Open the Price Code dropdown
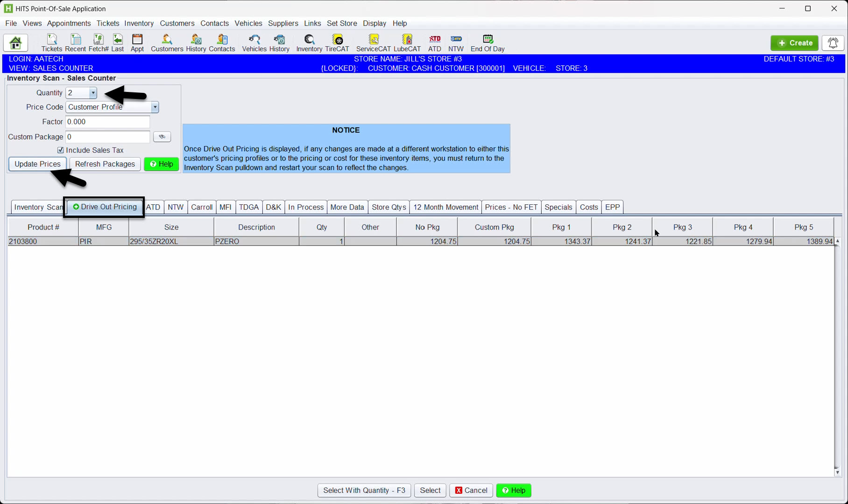This screenshot has height=504, width=848. [155, 107]
